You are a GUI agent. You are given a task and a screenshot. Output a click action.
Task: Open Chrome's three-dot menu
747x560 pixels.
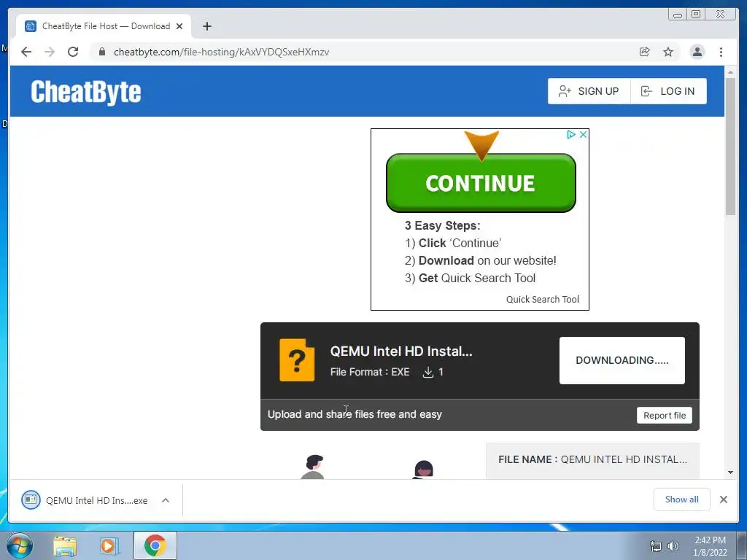[x=721, y=52]
